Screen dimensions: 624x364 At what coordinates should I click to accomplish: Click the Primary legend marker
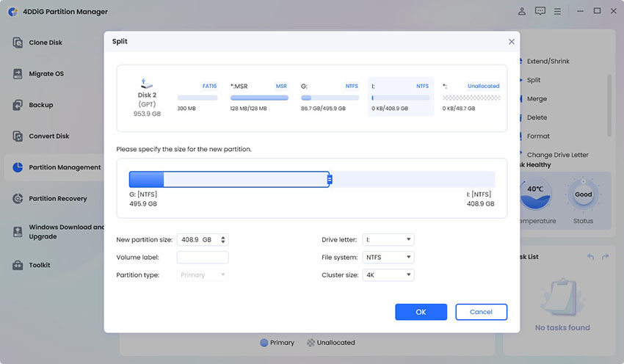pos(264,343)
